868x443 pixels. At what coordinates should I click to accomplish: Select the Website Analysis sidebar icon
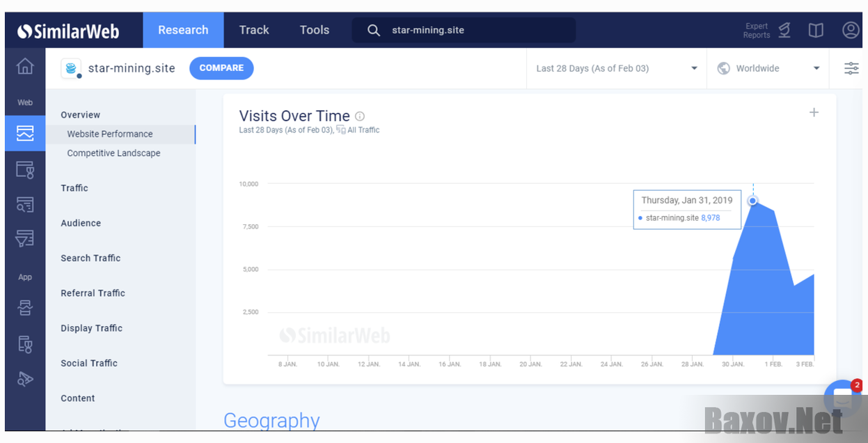coord(25,132)
